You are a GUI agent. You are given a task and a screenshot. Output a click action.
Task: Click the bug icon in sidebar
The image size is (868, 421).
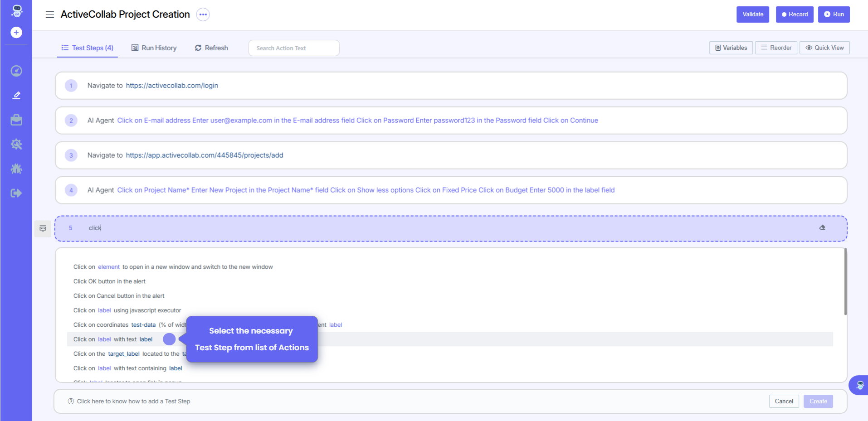(16, 169)
